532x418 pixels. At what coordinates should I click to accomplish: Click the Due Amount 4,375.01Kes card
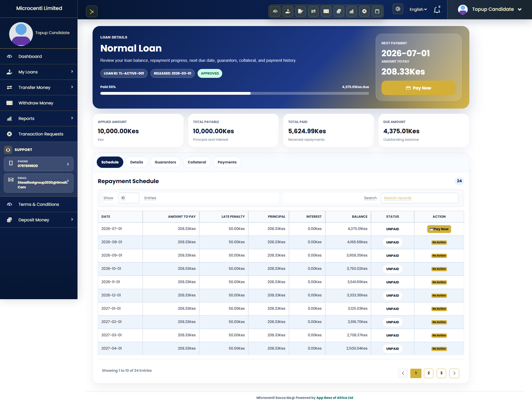(x=424, y=130)
